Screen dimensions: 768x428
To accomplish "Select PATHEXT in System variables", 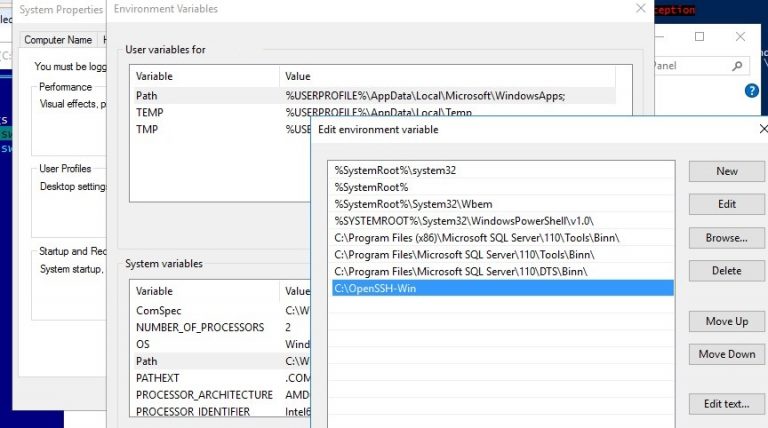I will point(162,378).
